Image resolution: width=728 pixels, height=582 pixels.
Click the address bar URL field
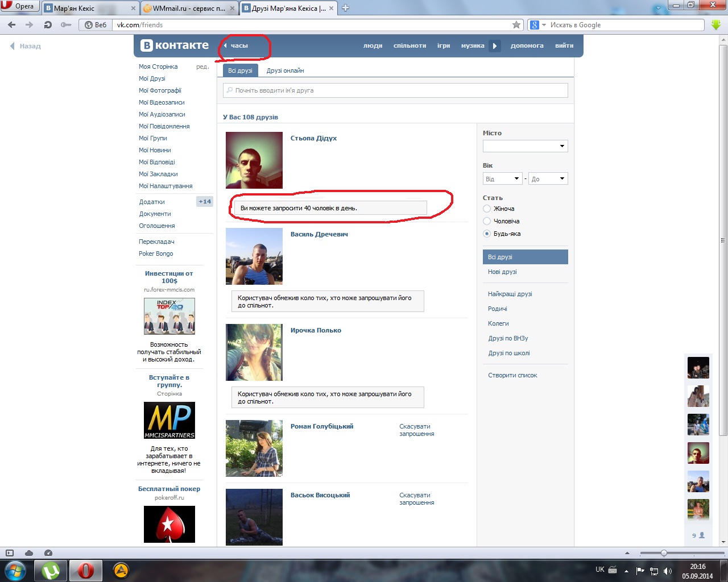[312, 25]
